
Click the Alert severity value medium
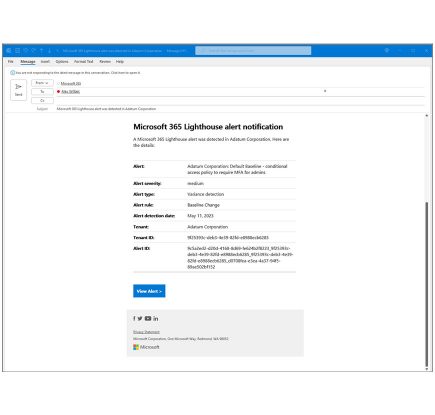[195, 183]
